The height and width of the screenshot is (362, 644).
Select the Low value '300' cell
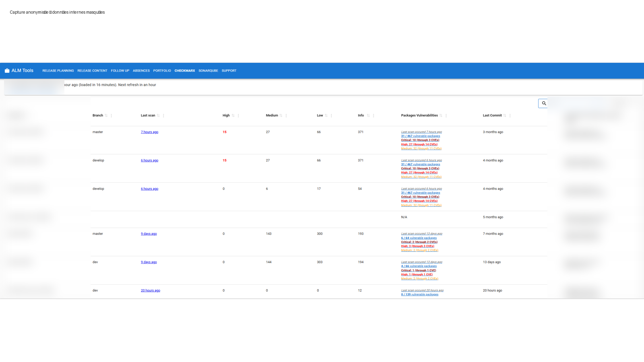tap(320, 234)
